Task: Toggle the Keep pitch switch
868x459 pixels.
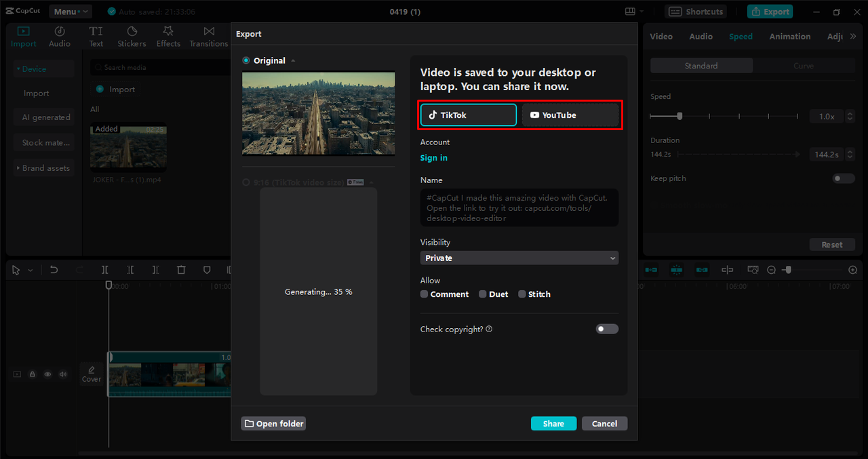Action: pos(844,178)
